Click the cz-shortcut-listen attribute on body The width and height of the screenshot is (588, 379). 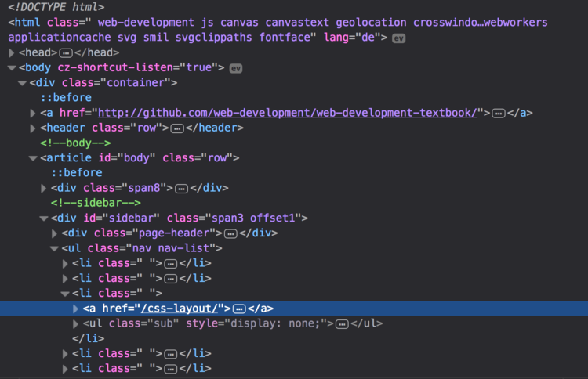[138, 67]
